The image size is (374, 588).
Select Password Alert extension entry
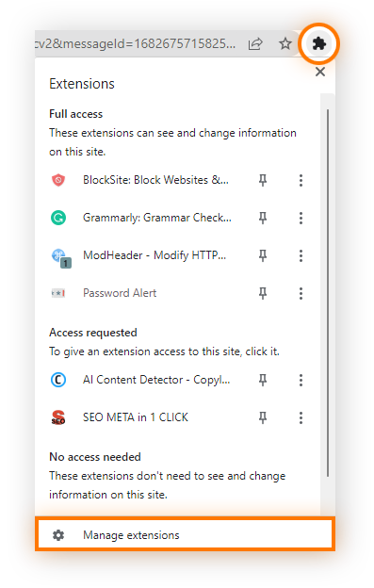[x=120, y=293]
